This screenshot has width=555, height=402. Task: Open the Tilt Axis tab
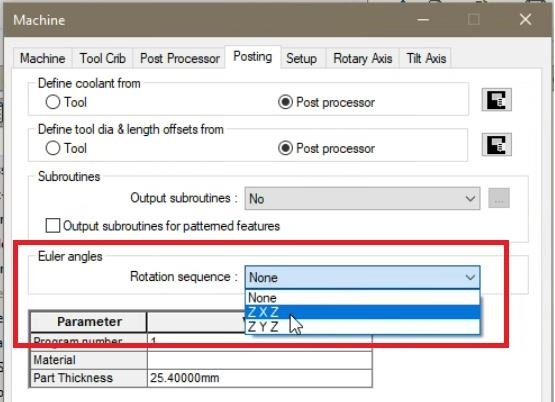[426, 58]
